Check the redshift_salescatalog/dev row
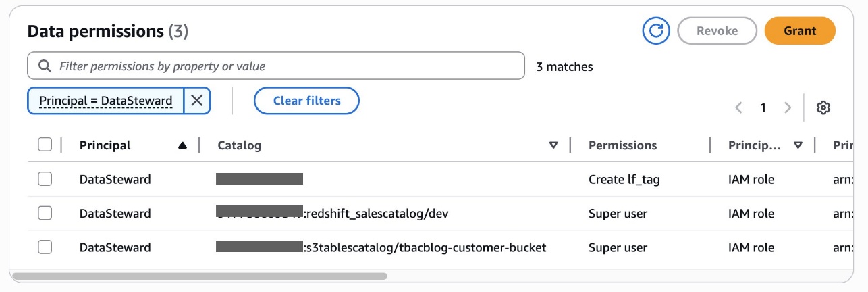Screen dimensions: 868x292 coord(45,213)
